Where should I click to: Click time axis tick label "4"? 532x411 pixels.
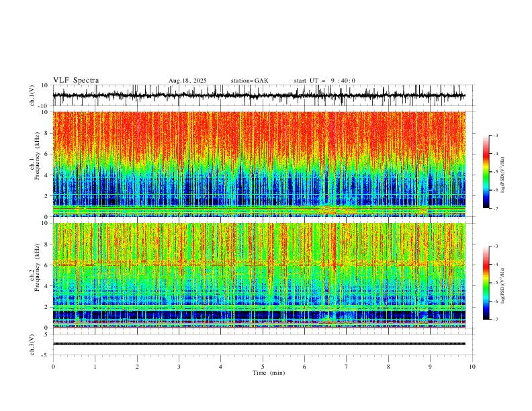[x=220, y=367]
